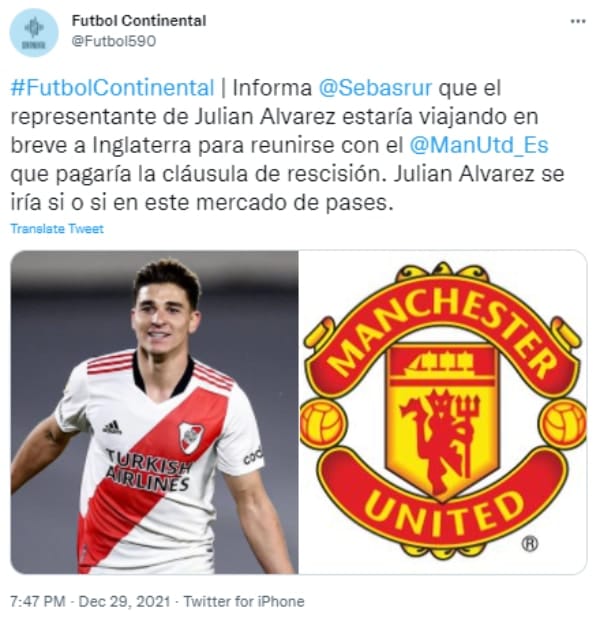Open the @Futbol590 handle
600x619 pixels.
click(x=114, y=41)
